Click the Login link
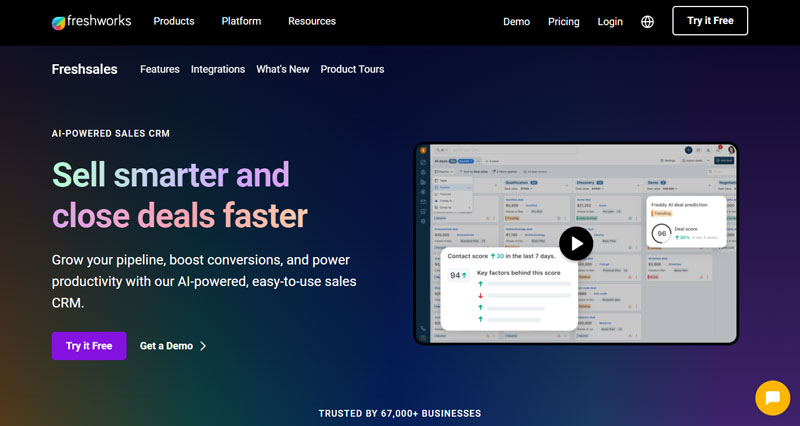 tap(610, 21)
